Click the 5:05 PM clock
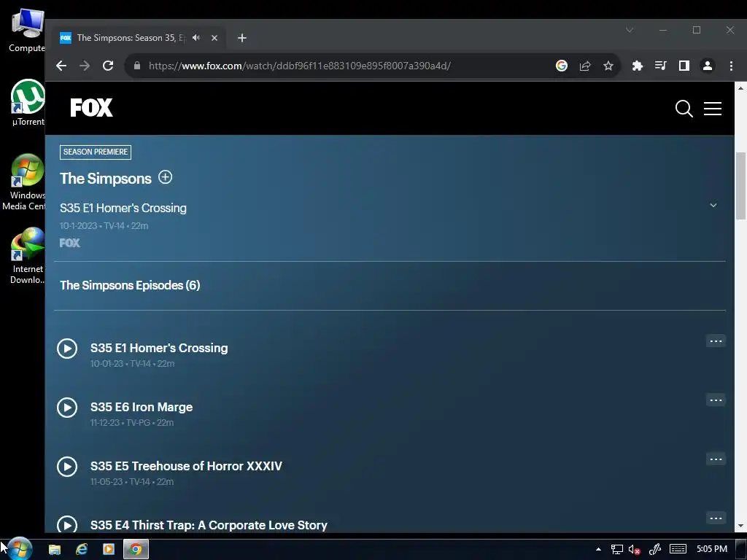 coord(712,549)
